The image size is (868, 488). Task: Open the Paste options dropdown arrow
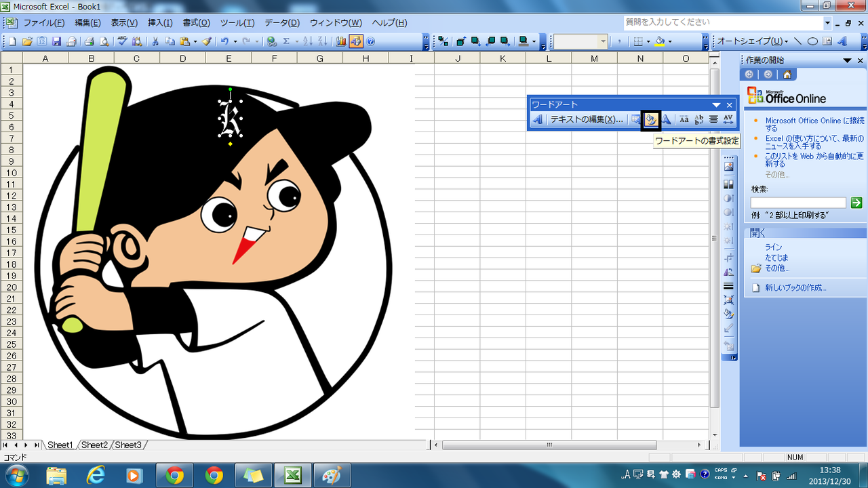195,41
